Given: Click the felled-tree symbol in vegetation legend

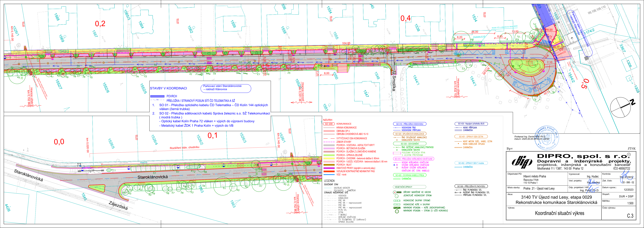Looking at the screenshot, I should [x=395, y=192].
